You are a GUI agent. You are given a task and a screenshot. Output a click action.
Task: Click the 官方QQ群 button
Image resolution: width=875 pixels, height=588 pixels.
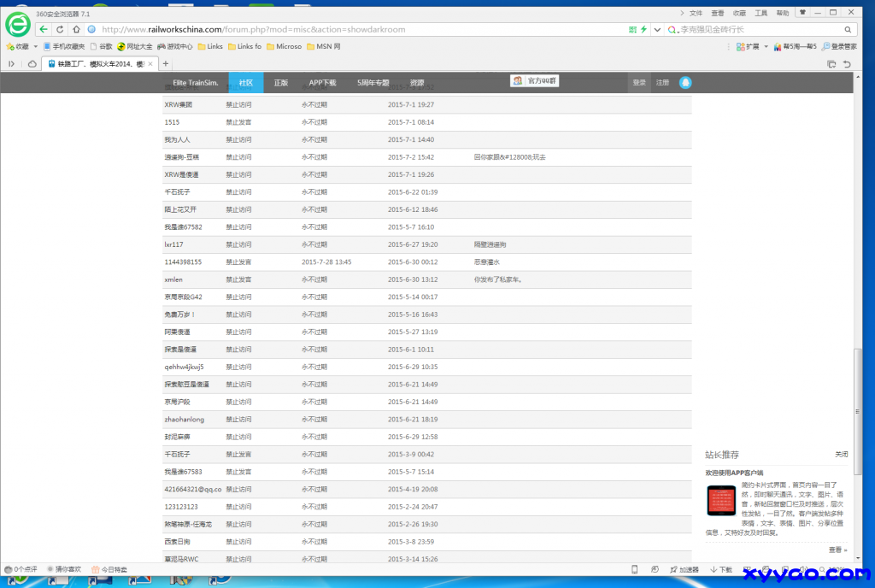click(x=535, y=80)
